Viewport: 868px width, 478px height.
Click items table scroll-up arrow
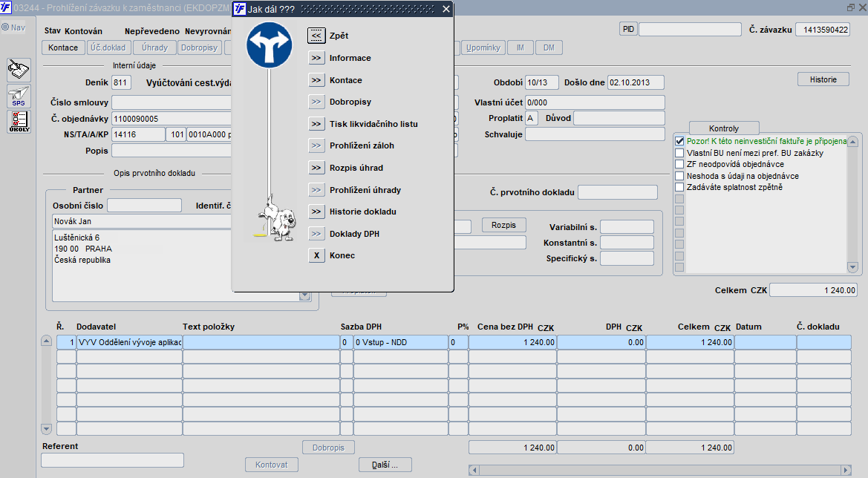47,341
